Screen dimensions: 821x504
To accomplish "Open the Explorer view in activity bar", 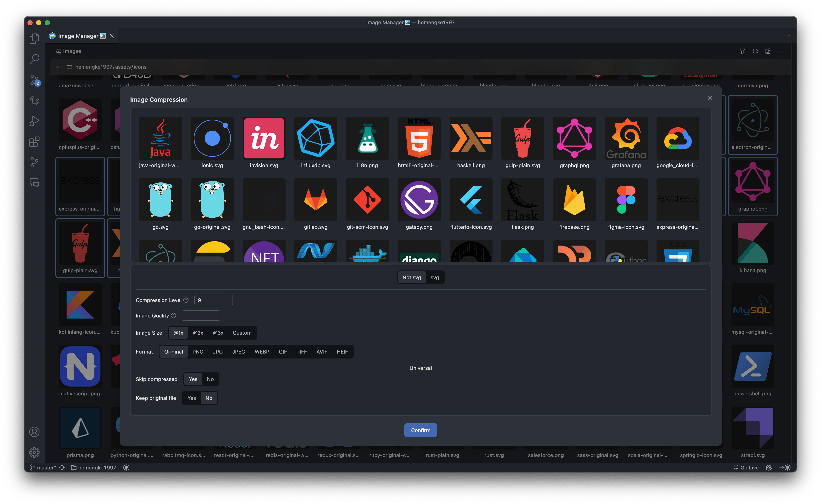I will (34, 39).
